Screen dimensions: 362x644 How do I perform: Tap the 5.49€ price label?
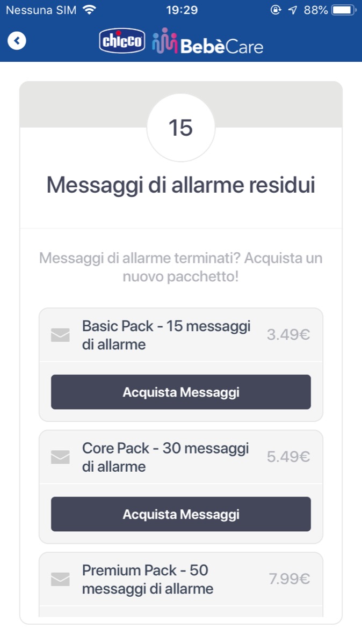(288, 457)
